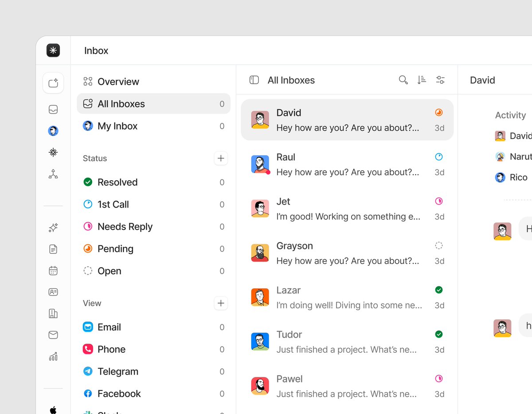532x414 pixels.
Task: Click the sparkles AI icon in rail
Action: [x=53, y=228]
